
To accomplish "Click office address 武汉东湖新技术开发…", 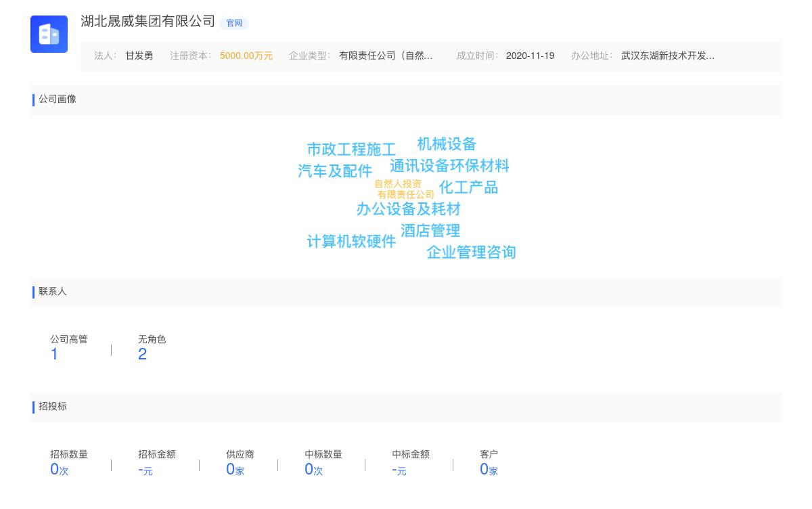I will pyautogui.click(x=668, y=56).
